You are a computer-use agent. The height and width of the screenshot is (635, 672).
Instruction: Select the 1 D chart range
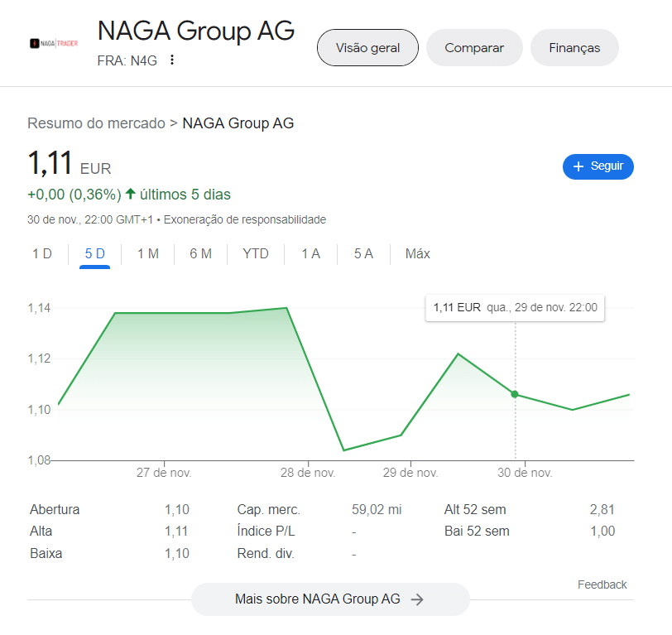tap(42, 254)
